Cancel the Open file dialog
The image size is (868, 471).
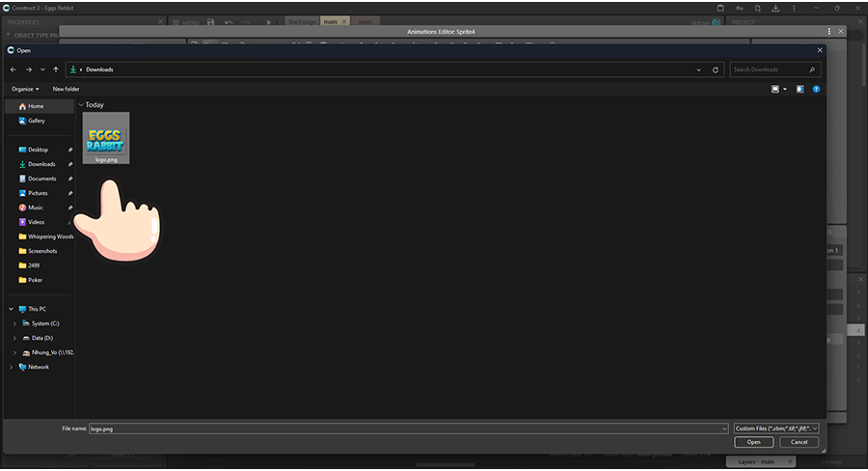pos(799,442)
